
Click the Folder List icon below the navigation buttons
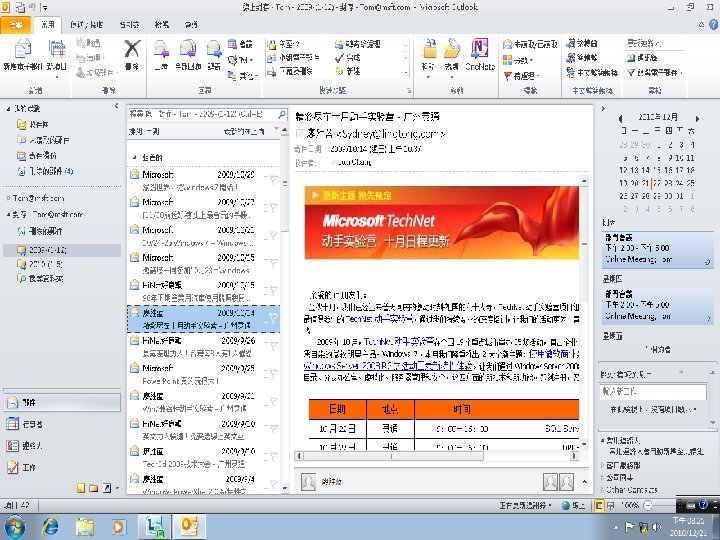click(94, 488)
